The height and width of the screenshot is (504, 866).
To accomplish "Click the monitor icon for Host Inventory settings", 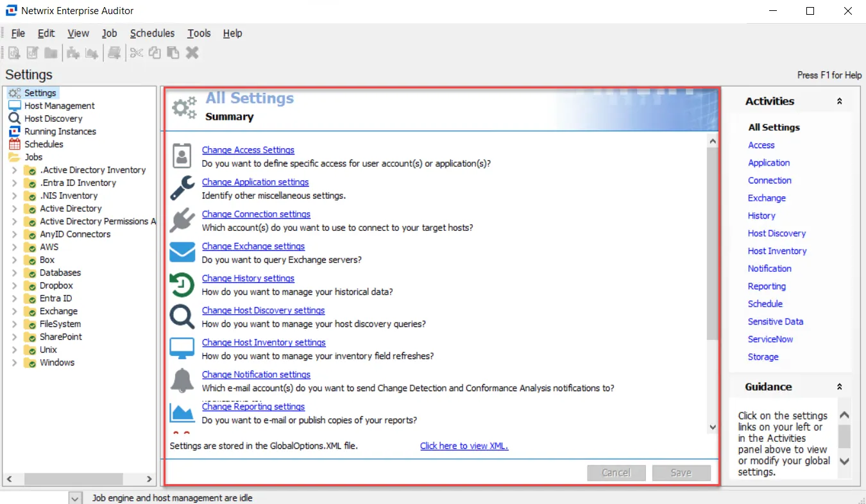I will 182,349.
